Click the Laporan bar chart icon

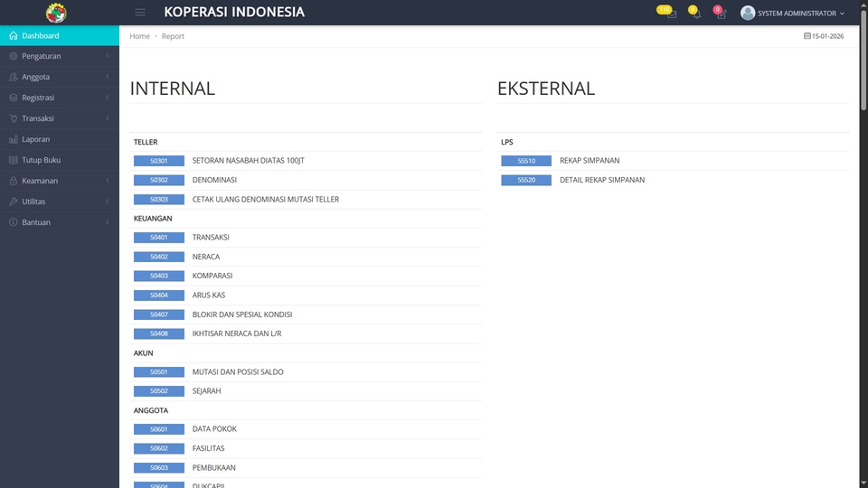point(14,139)
